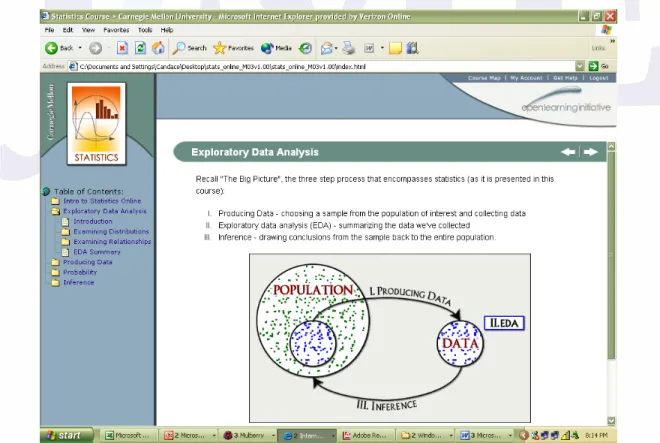Open the EDA Summary page
Screen dimensions: 660x443
[97, 252]
